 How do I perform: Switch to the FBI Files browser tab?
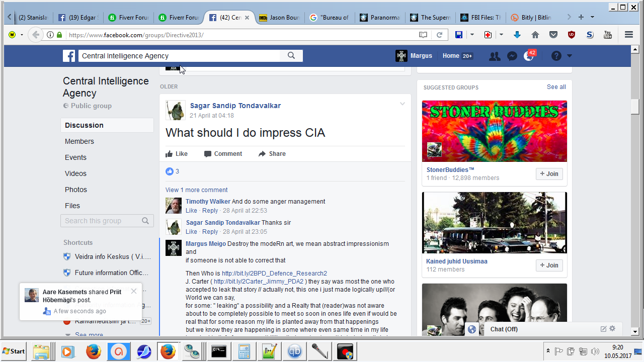point(480,18)
